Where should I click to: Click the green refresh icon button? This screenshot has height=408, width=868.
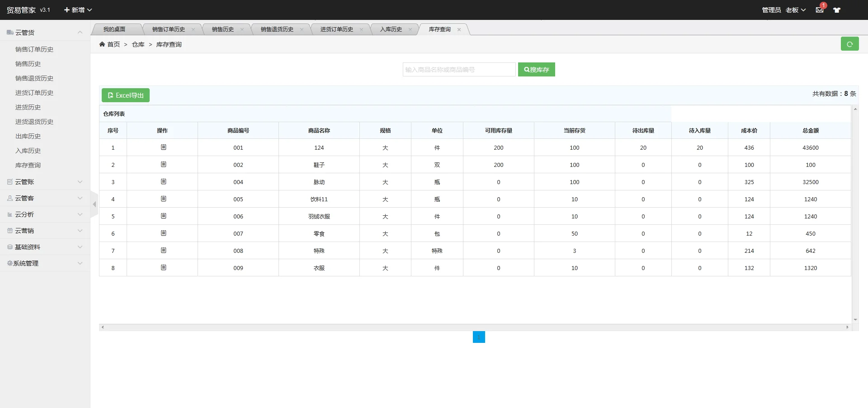(x=849, y=44)
